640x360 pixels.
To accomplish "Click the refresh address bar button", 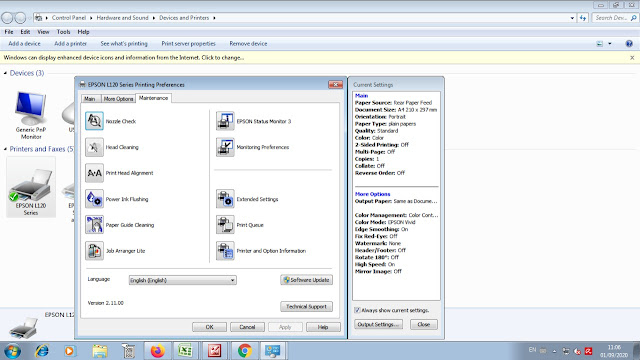I will click(x=583, y=18).
